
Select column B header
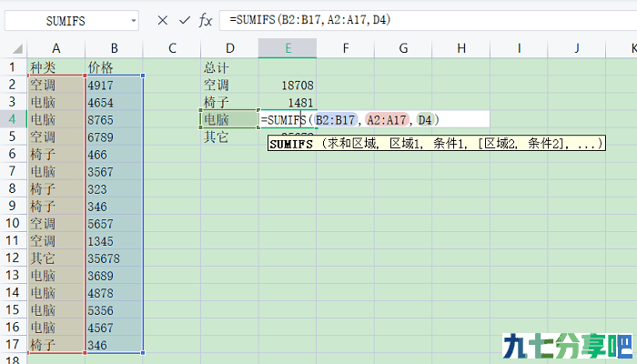click(x=114, y=48)
